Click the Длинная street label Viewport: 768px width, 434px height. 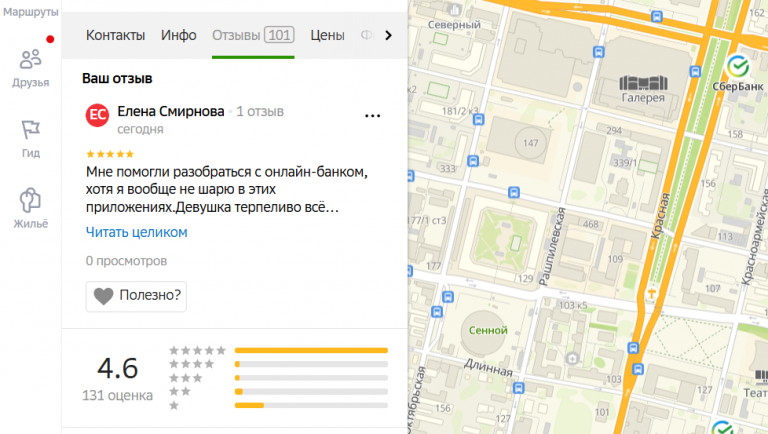click(x=488, y=367)
